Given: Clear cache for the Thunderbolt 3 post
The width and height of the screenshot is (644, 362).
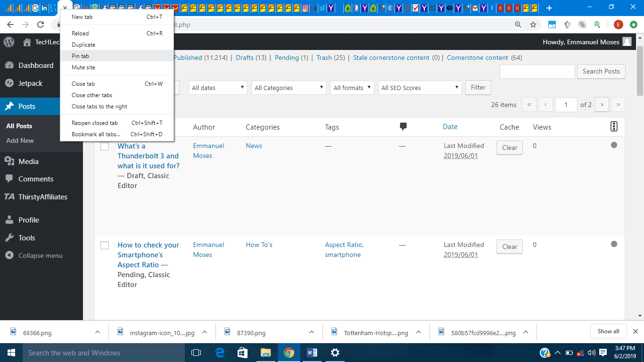Looking at the screenshot, I should click(x=510, y=148).
